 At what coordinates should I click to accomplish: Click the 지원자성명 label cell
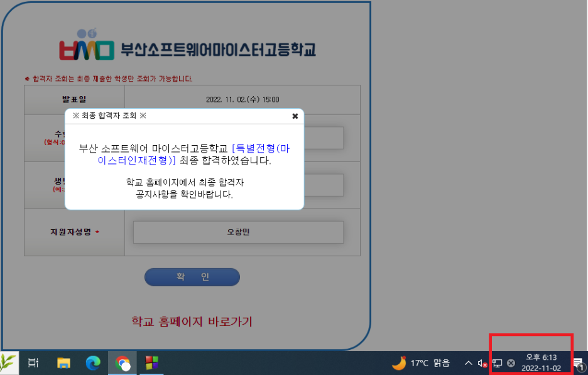tap(74, 232)
